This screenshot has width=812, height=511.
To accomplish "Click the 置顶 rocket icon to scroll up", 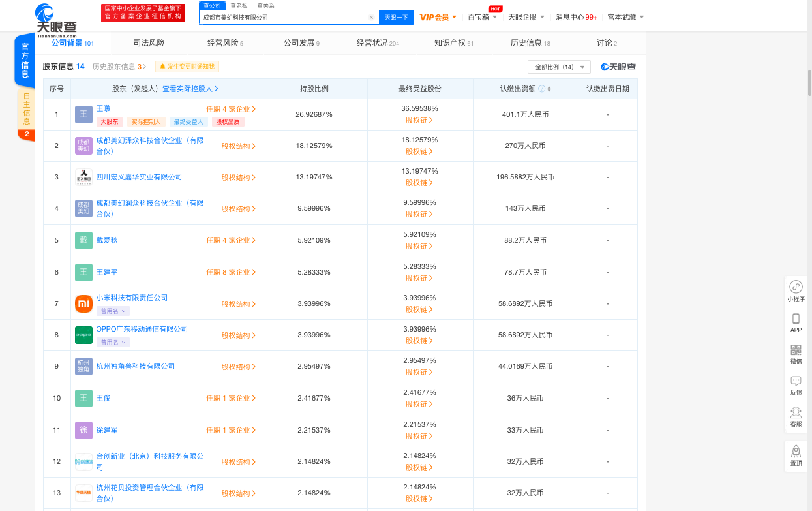I will (796, 456).
